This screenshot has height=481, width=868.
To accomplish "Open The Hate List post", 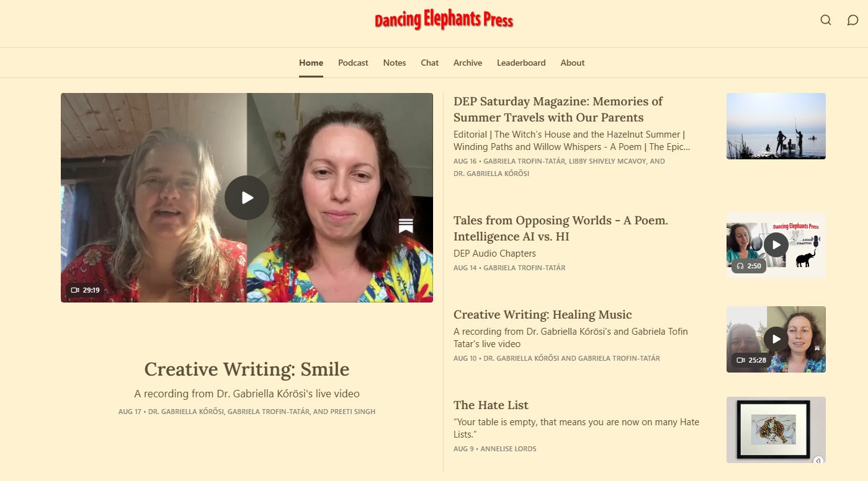I will click(x=491, y=405).
